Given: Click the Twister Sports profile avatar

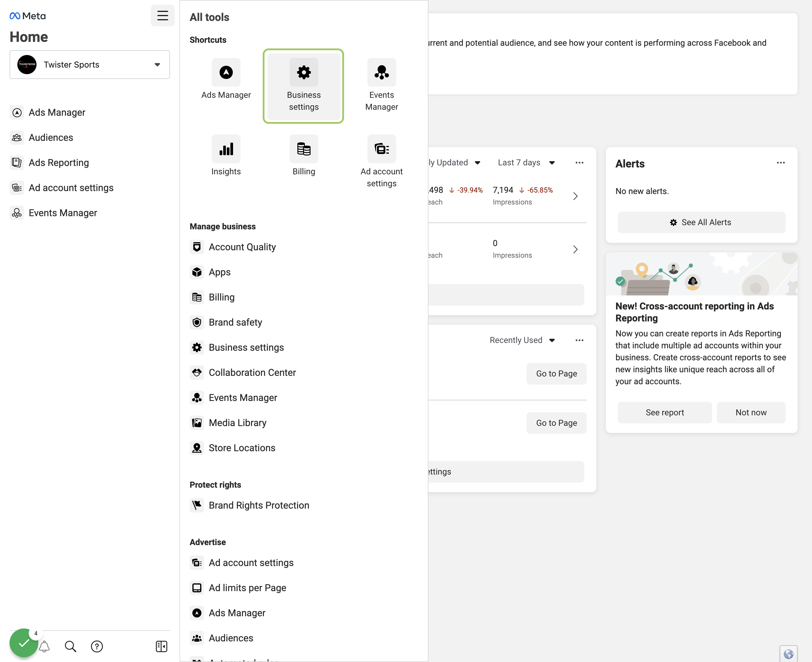Looking at the screenshot, I should coord(27,65).
